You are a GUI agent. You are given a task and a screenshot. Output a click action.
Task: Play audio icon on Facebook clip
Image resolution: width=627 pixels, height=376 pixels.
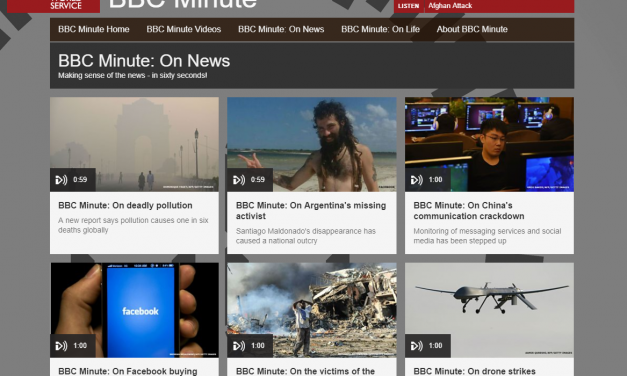pyautogui.click(x=61, y=346)
